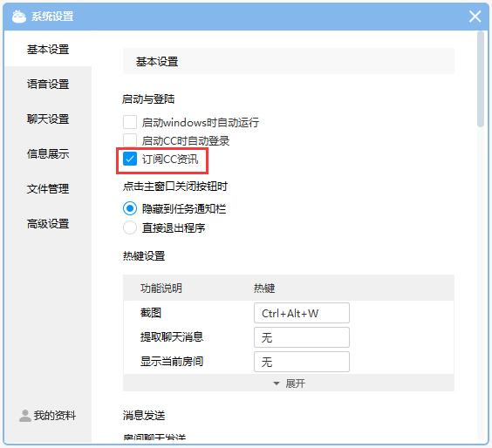Switch to the 聊天设置 tab
The width and height of the screenshot is (492, 448).
48,119
